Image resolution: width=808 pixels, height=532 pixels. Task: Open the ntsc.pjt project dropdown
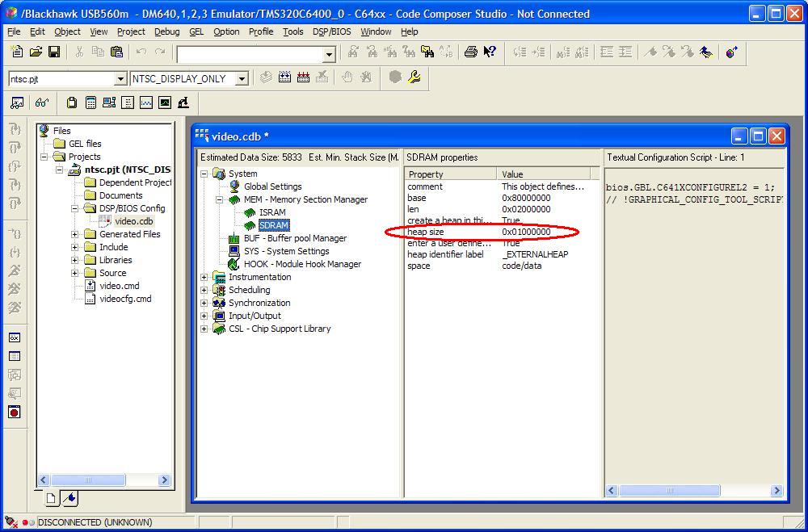coord(120,79)
